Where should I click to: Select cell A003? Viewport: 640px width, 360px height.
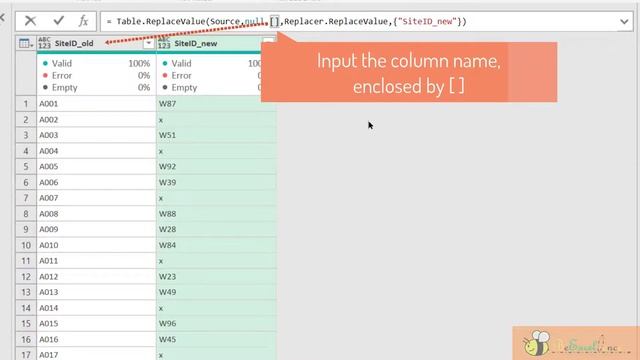pos(96,135)
